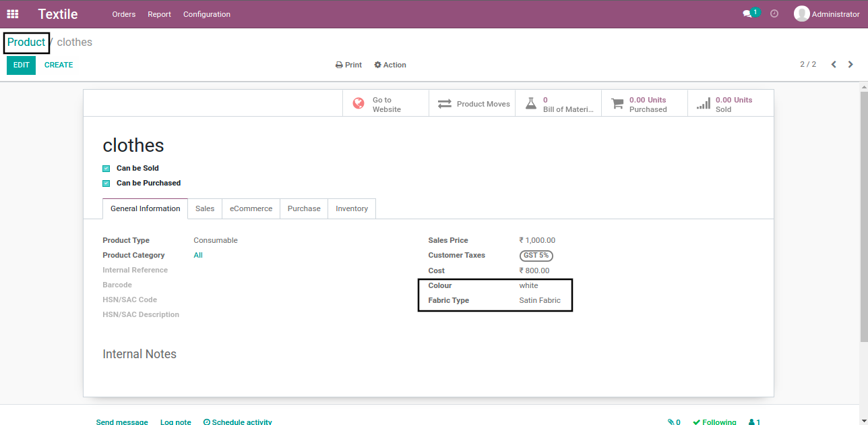Go to next record arrow

point(850,65)
